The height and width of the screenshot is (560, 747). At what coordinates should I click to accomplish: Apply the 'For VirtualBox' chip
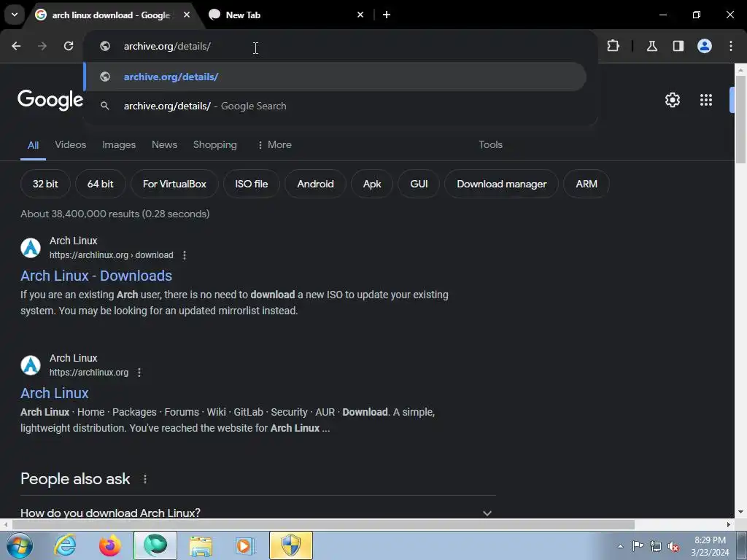(x=174, y=184)
